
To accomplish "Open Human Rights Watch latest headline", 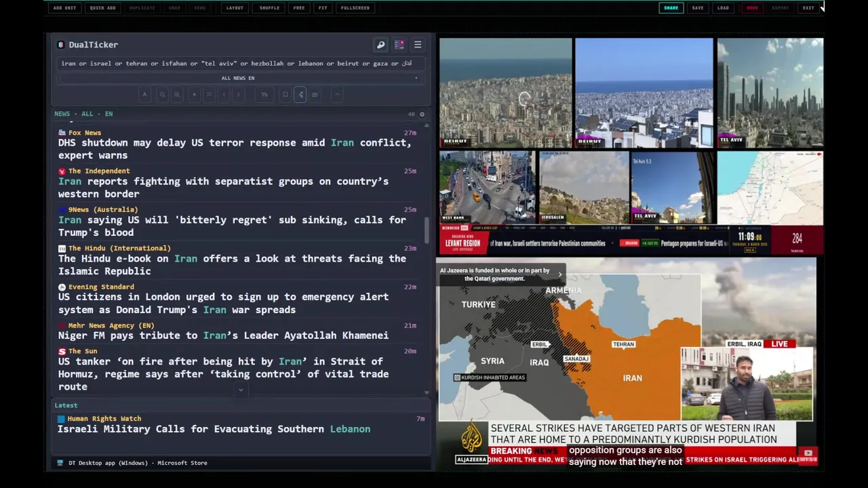I will [x=214, y=429].
